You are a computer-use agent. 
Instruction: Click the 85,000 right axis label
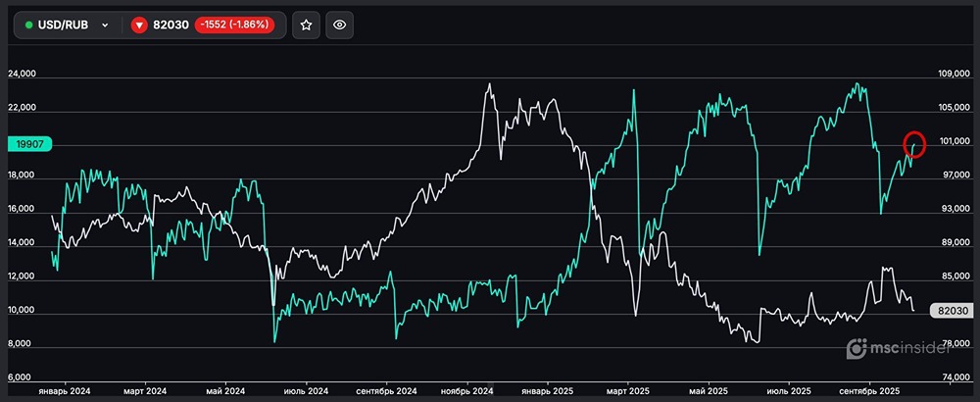[955, 276]
